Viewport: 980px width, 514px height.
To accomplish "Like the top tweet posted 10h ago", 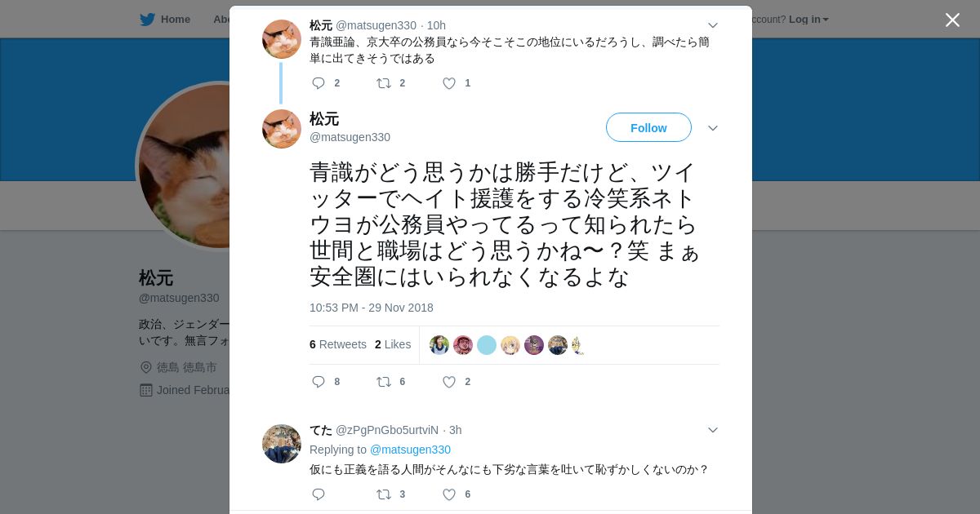I will [449, 83].
